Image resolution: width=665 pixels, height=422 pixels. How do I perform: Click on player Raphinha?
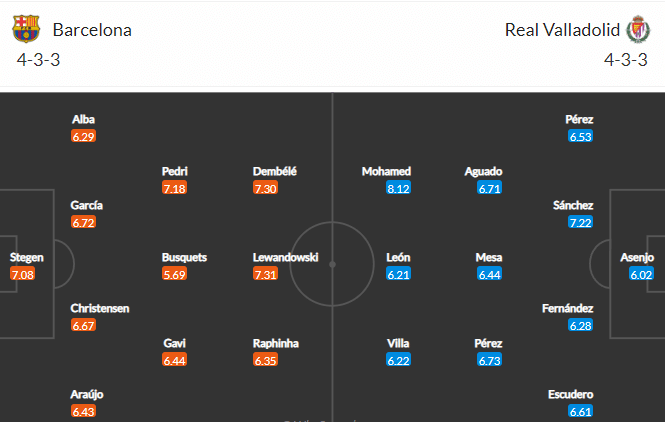[x=276, y=343]
